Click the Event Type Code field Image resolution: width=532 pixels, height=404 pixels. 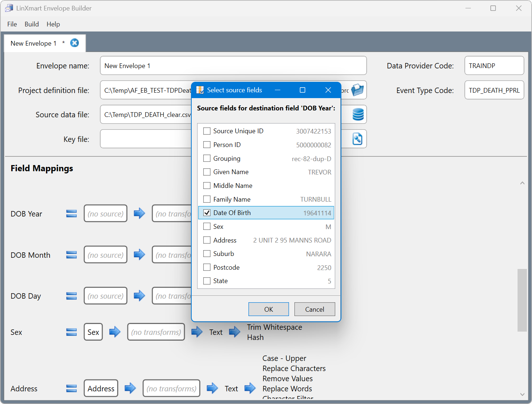494,90
